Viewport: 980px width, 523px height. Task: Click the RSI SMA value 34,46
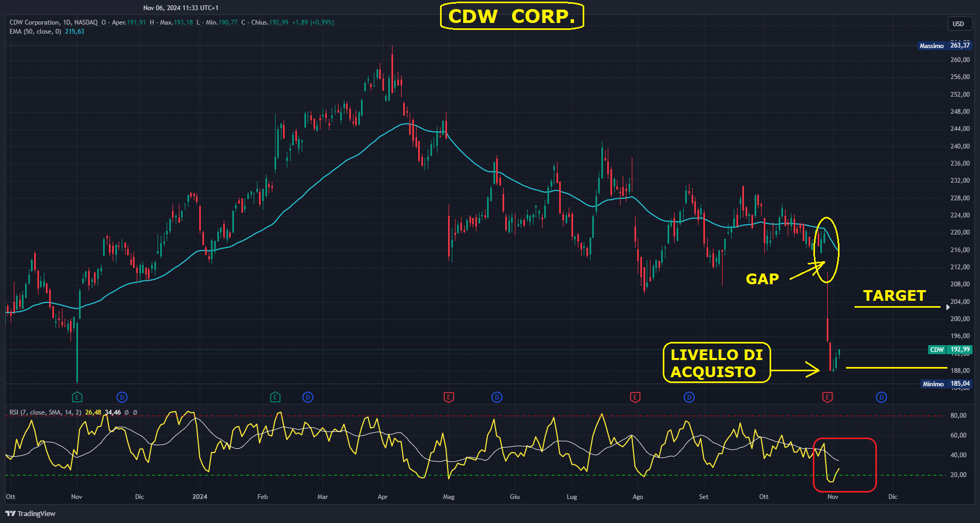tap(113, 412)
